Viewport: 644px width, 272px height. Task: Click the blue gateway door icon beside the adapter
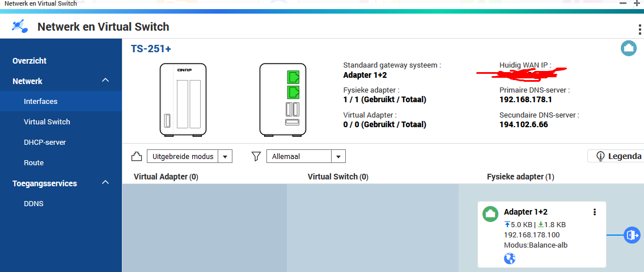(632, 235)
